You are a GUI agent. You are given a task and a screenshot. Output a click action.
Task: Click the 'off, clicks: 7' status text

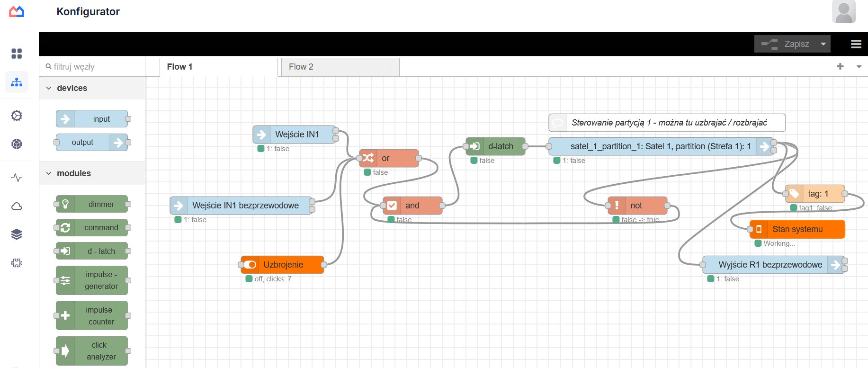pyautogui.click(x=273, y=279)
